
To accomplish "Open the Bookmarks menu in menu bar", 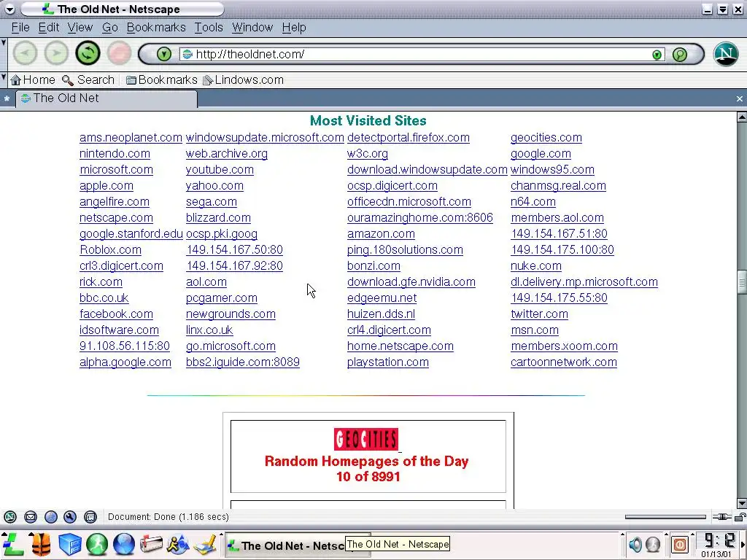I will click(x=156, y=28).
